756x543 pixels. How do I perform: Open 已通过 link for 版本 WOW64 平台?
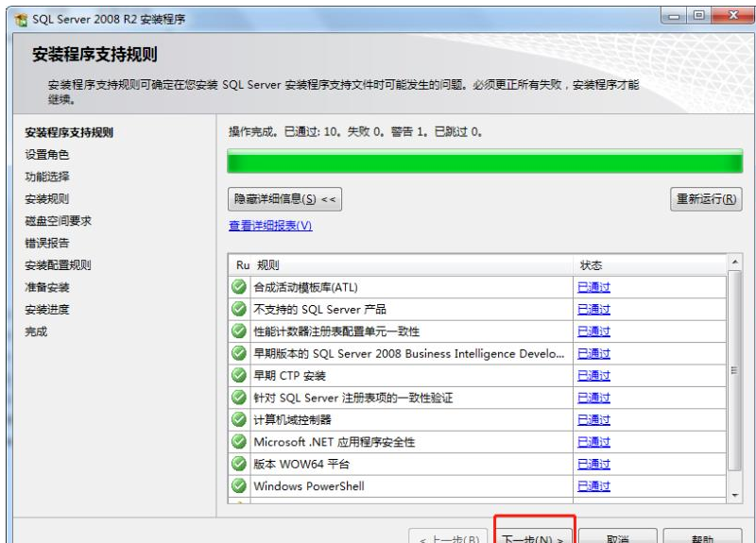tap(594, 465)
